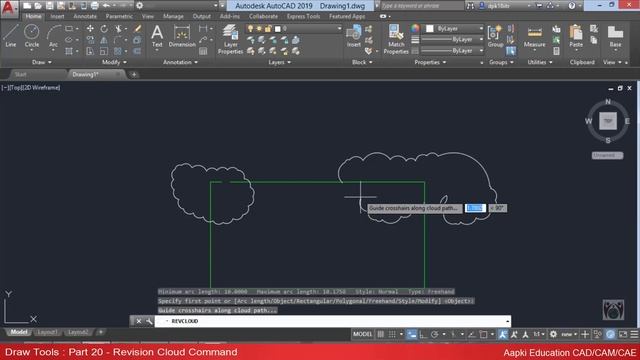
Task: Open Layer Properties manager
Action: pyautogui.click(x=231, y=39)
